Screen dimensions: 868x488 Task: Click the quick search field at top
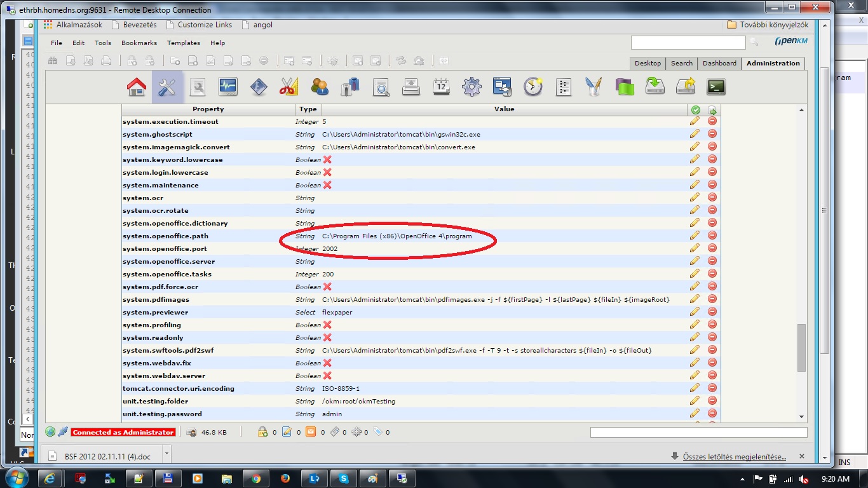point(688,43)
